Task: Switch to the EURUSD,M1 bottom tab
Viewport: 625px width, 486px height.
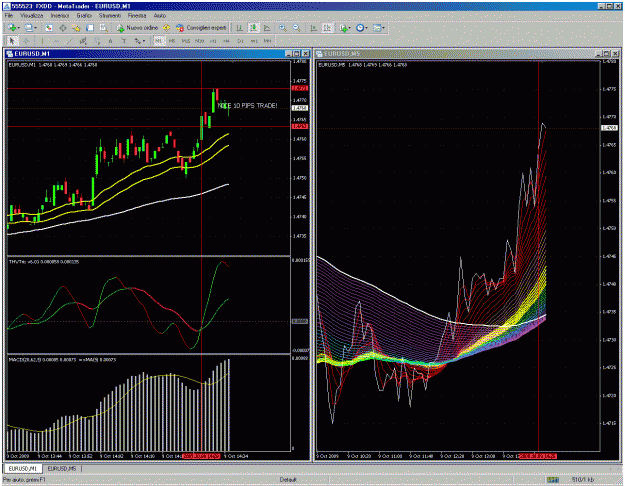Action: click(23, 468)
